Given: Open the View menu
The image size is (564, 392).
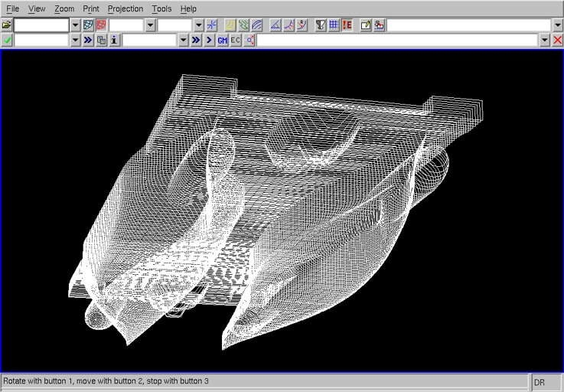Looking at the screenshot, I should 37,8.
